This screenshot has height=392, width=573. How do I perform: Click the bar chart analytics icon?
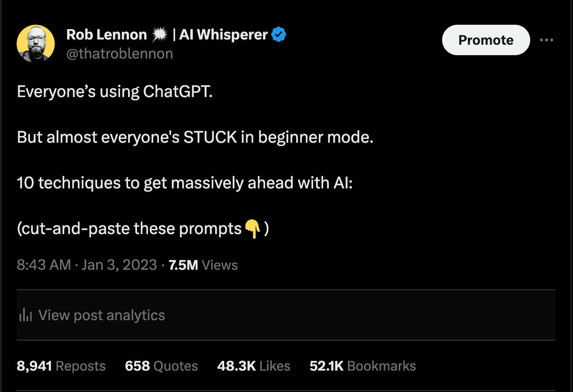click(25, 315)
